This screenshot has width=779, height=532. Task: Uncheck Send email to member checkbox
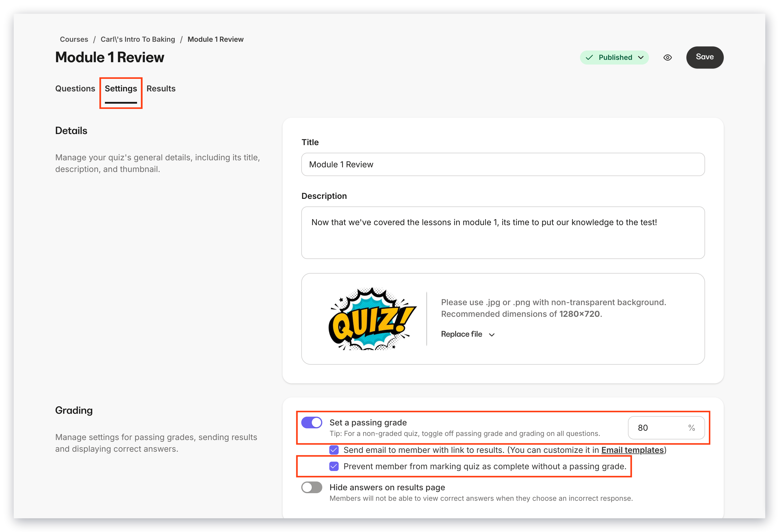point(334,450)
